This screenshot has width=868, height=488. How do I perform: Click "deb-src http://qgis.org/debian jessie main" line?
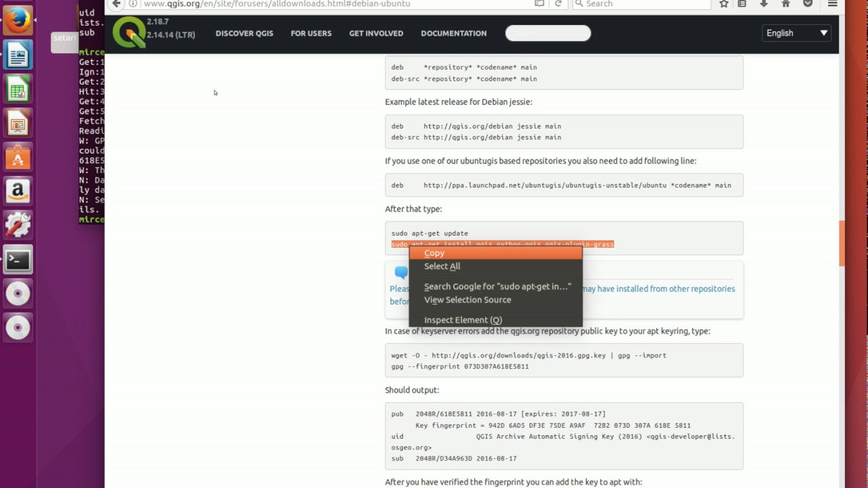(x=476, y=138)
